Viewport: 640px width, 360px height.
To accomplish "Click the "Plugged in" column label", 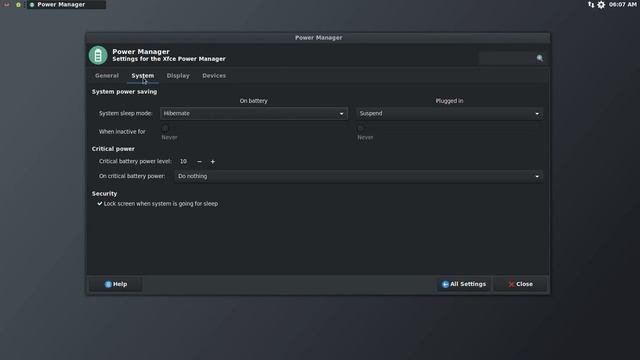I will click(x=449, y=101).
